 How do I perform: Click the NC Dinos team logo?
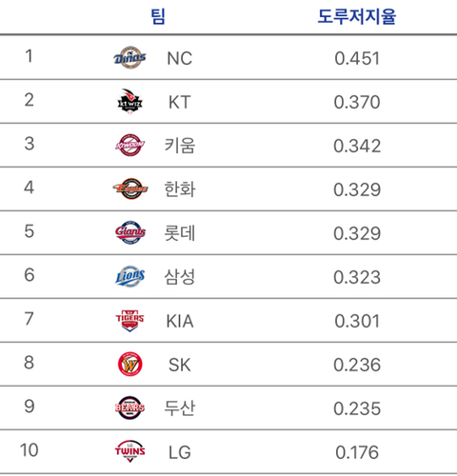[129, 57]
